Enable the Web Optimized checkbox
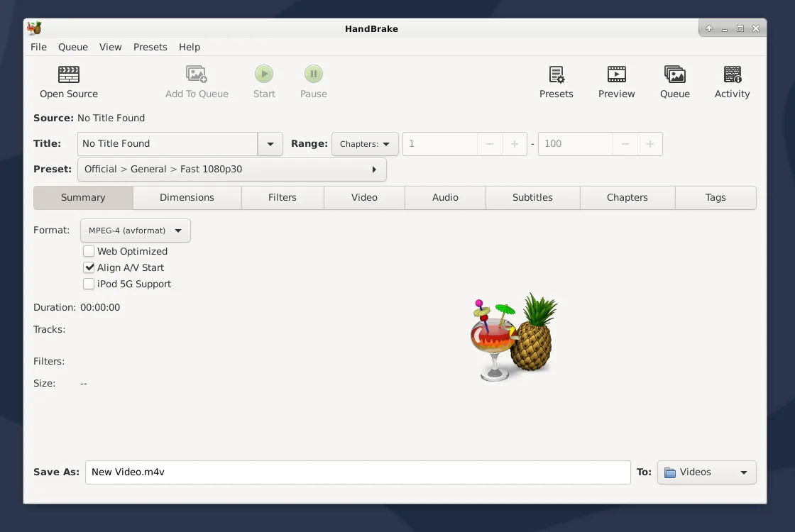 89,251
